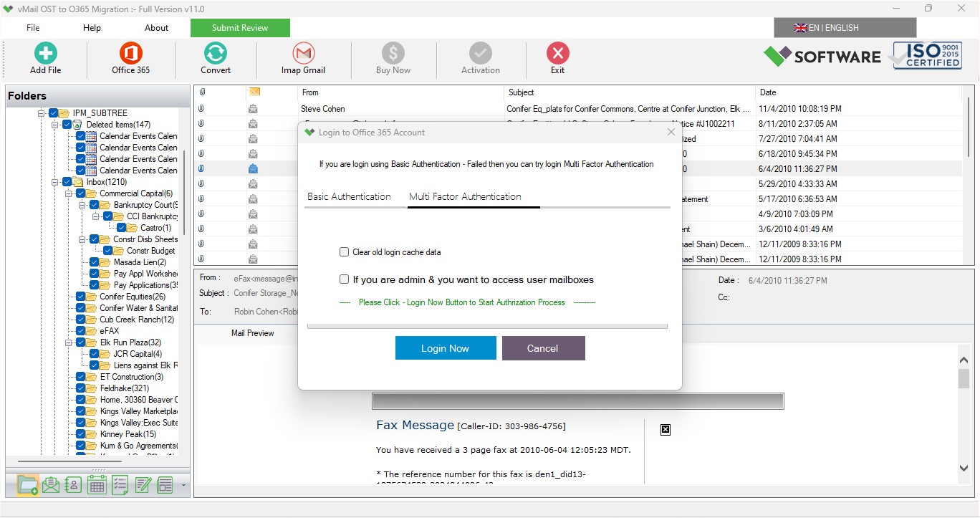Open the EN | ENGLISH language dropdown
Image resolution: width=980 pixels, height=518 pixels.
(x=845, y=28)
